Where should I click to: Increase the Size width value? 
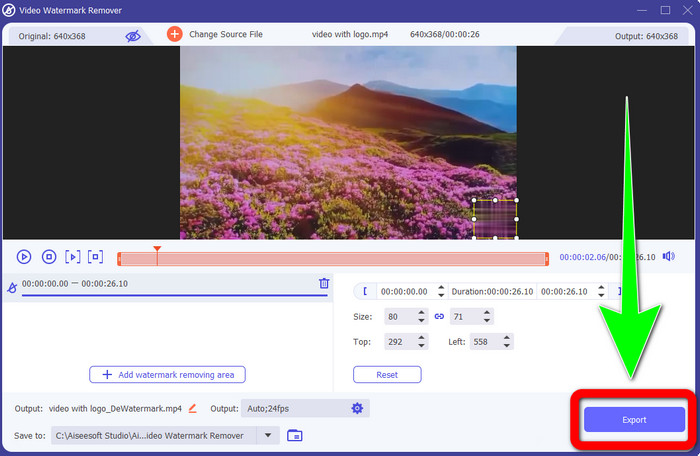point(421,313)
